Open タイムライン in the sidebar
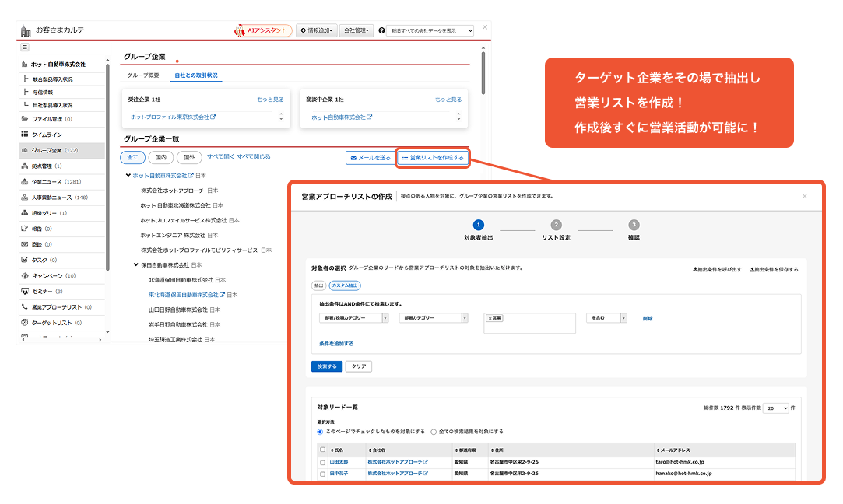 pos(47,135)
